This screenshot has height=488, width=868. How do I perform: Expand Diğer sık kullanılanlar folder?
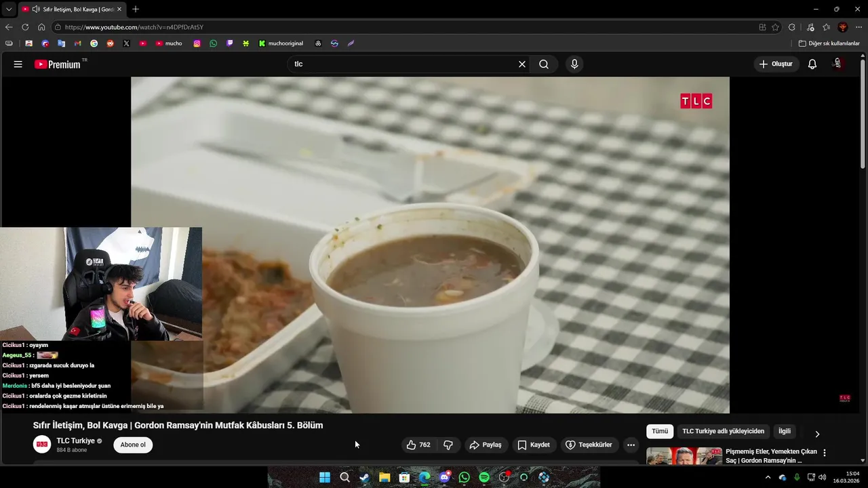pos(829,43)
